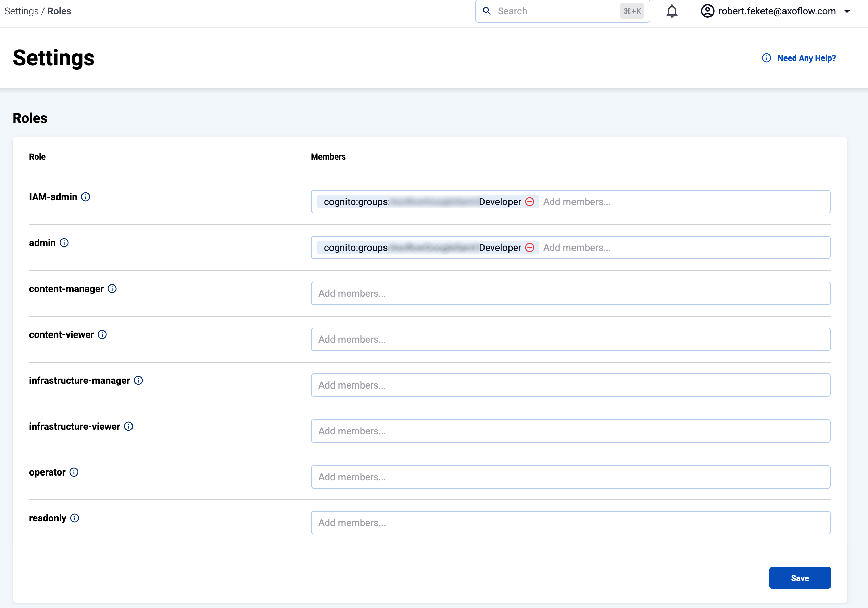
Task: Save the role changes
Action: click(800, 578)
